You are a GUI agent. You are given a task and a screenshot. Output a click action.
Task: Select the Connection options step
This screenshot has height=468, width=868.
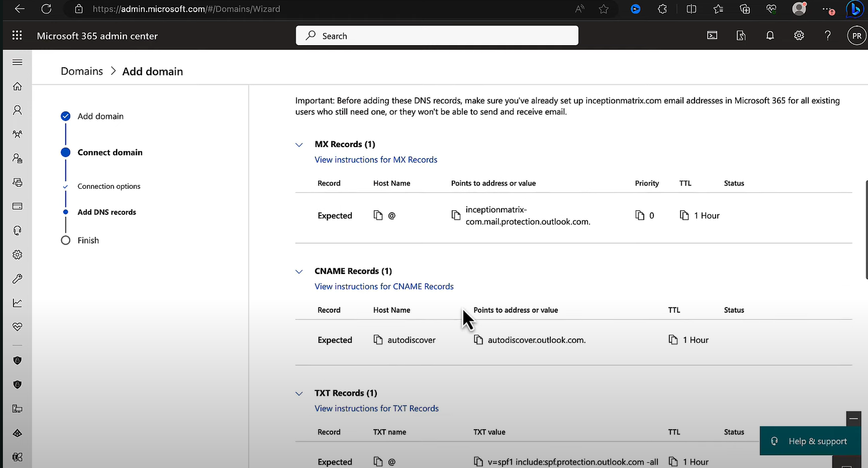pyautogui.click(x=109, y=187)
